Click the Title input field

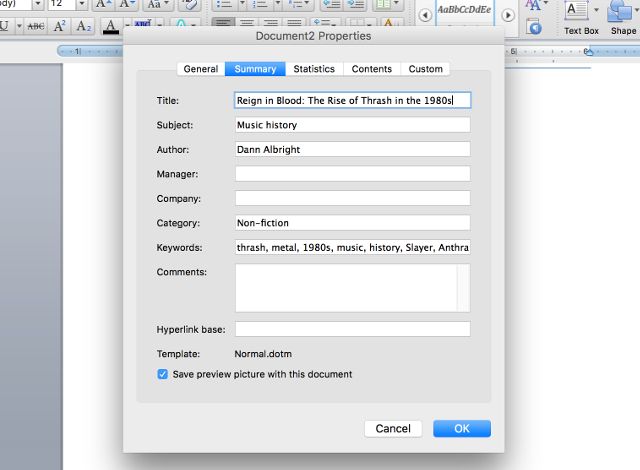353,100
